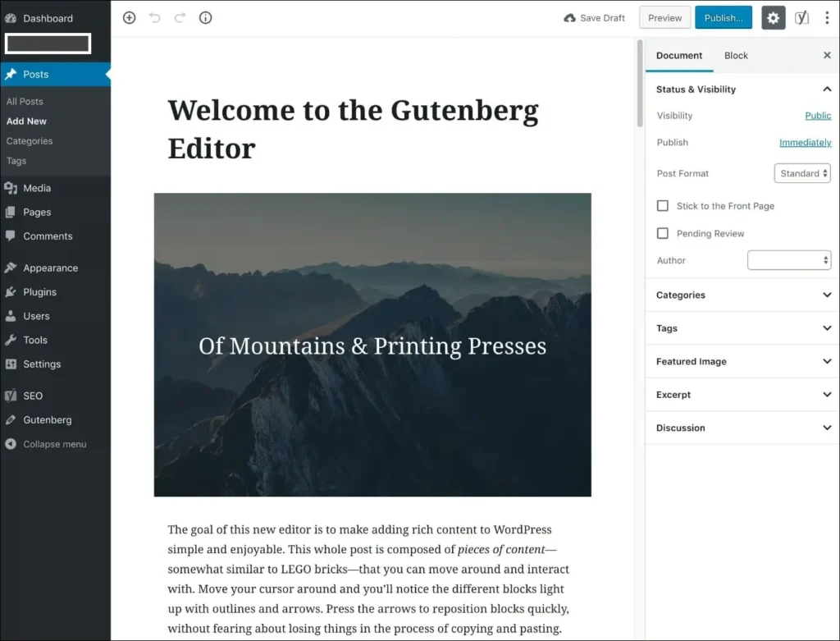Open the Yoast SEO icon in toolbar
Viewport: 840px width, 641px height.
click(802, 18)
